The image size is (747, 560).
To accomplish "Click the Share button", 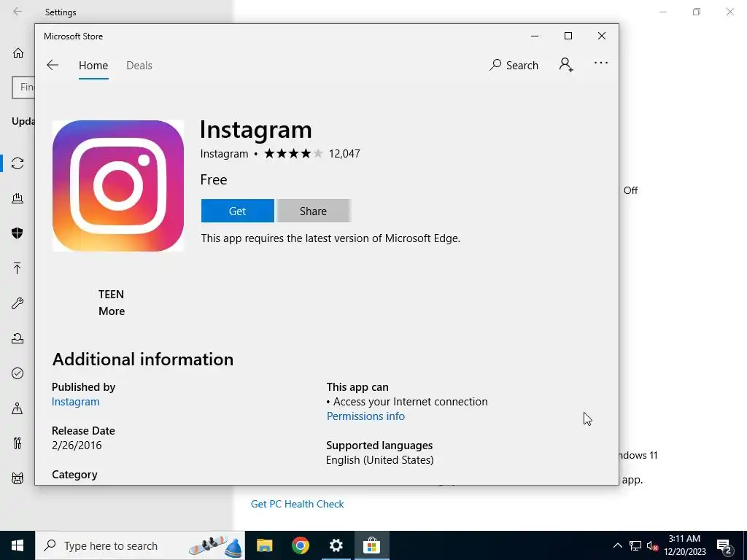I will pos(314,211).
